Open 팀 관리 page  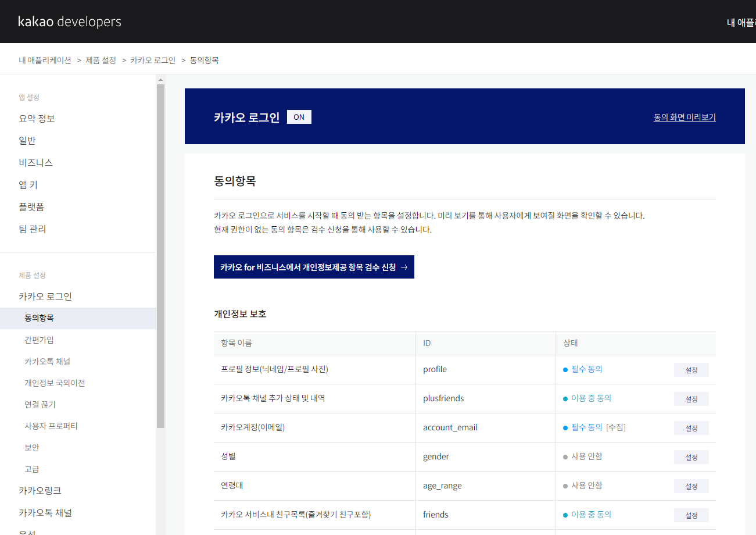click(32, 229)
